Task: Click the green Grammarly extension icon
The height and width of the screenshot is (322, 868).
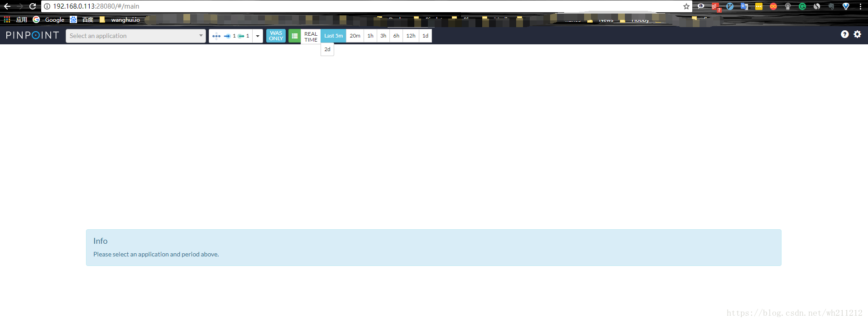Action: pos(802,6)
